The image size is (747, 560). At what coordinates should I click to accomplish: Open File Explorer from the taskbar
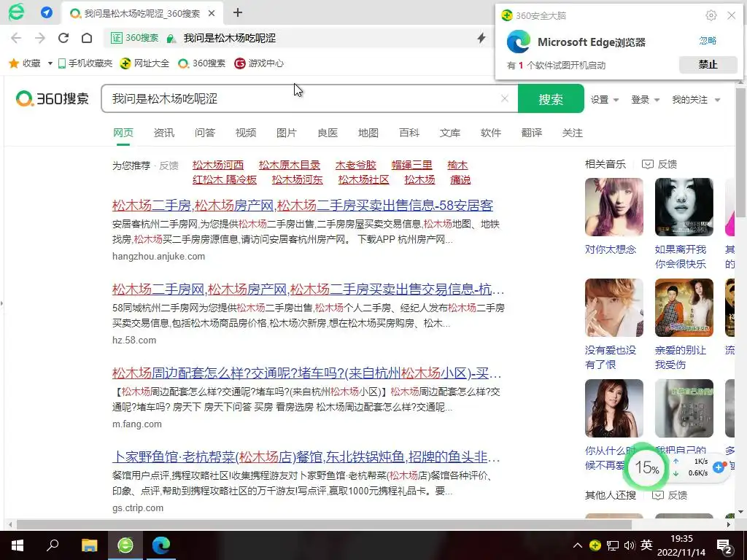89,545
